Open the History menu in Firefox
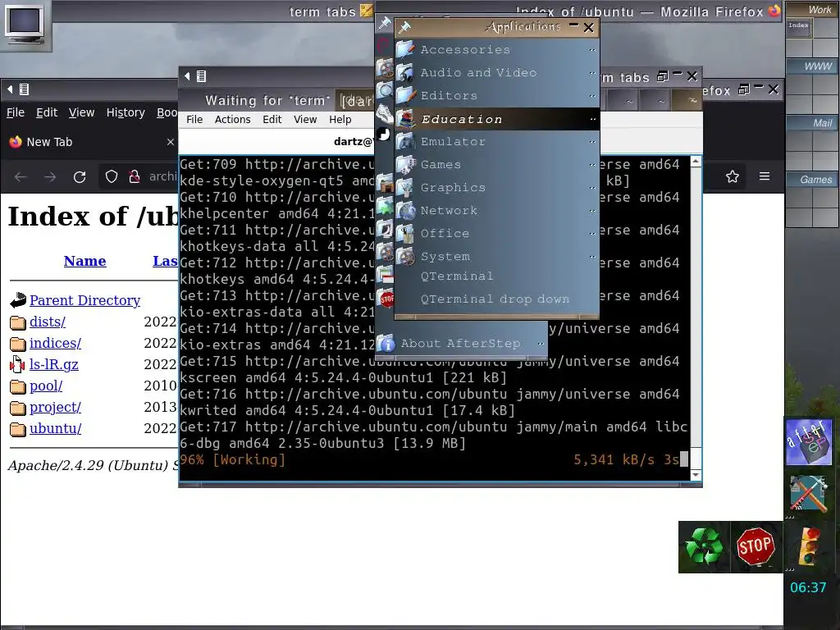The width and height of the screenshot is (840, 630). pyautogui.click(x=126, y=112)
